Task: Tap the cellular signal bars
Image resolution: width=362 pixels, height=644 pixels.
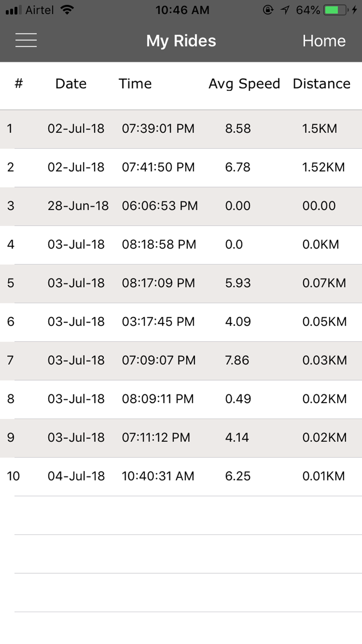Action: pyautogui.click(x=14, y=10)
